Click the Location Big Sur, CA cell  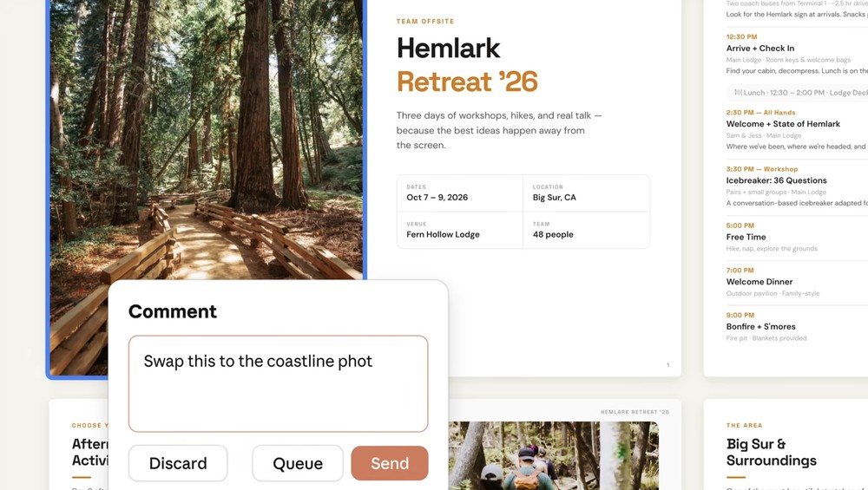pos(586,193)
